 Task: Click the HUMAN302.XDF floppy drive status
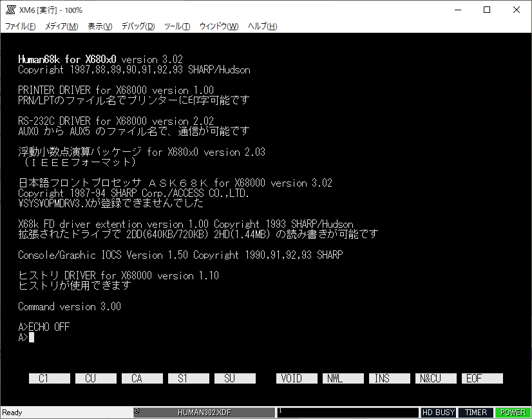[x=204, y=413]
